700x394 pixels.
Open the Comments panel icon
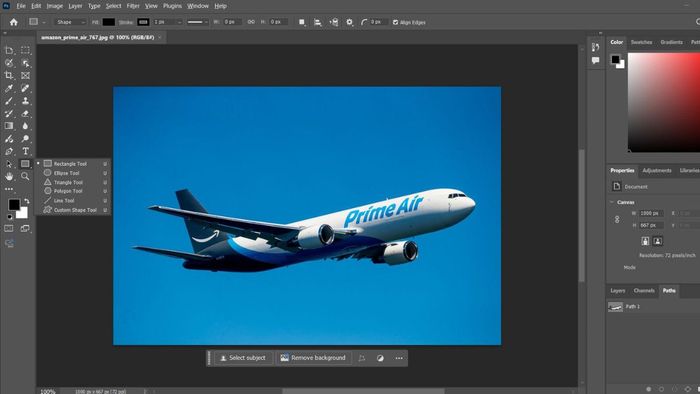click(x=595, y=60)
